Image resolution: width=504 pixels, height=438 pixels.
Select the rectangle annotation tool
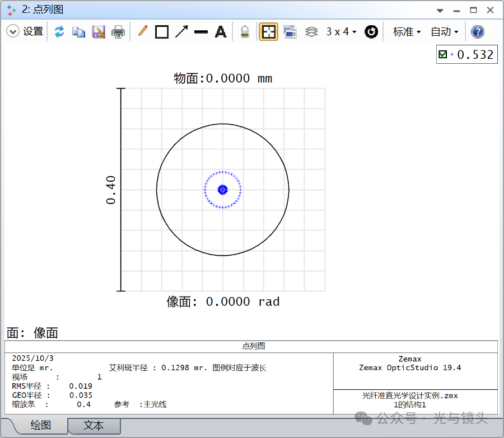pos(161,31)
